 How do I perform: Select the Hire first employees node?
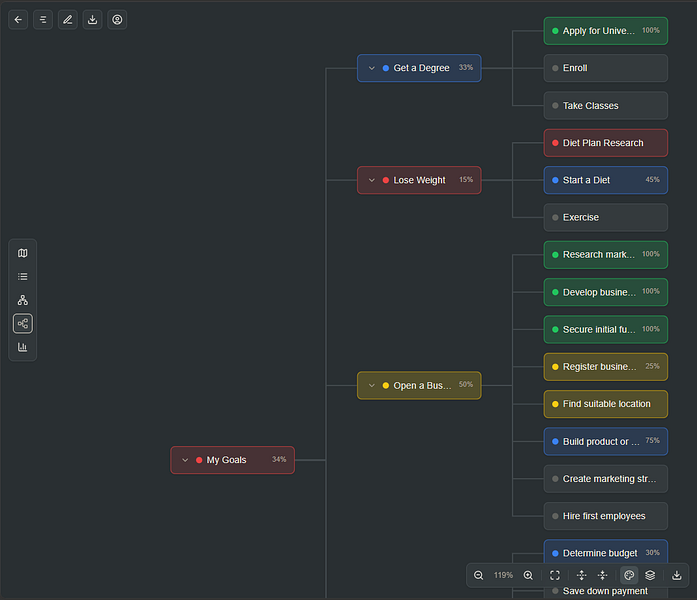click(605, 516)
